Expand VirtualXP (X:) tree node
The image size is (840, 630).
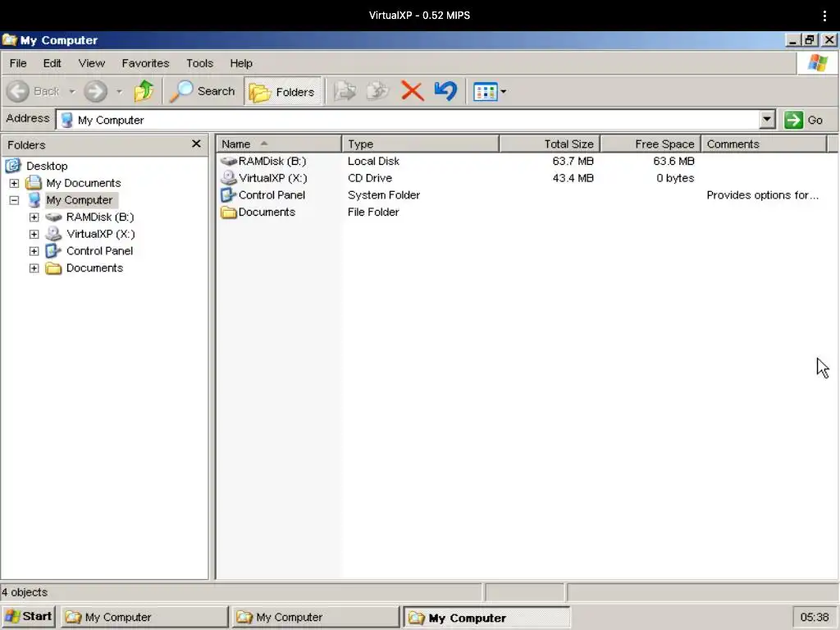tap(34, 234)
